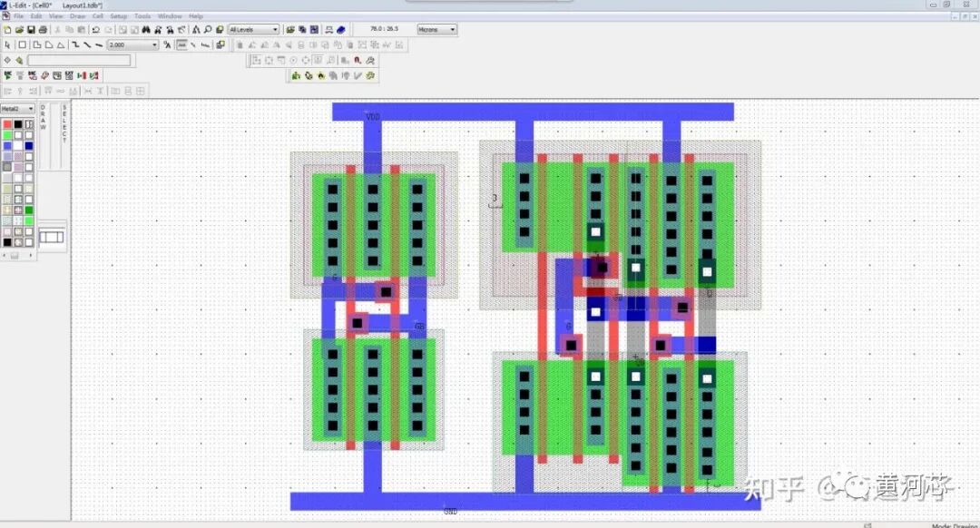Open the All Levels dropdown

click(x=253, y=29)
